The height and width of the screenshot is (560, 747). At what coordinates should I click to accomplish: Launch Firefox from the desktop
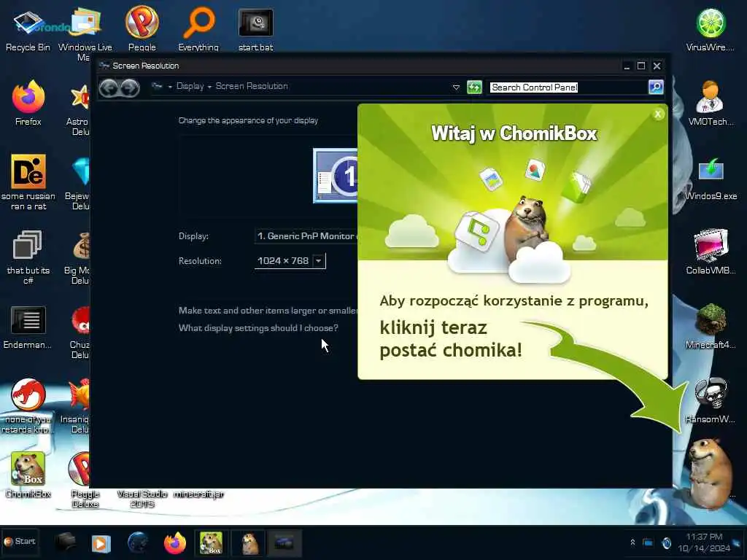(28, 103)
